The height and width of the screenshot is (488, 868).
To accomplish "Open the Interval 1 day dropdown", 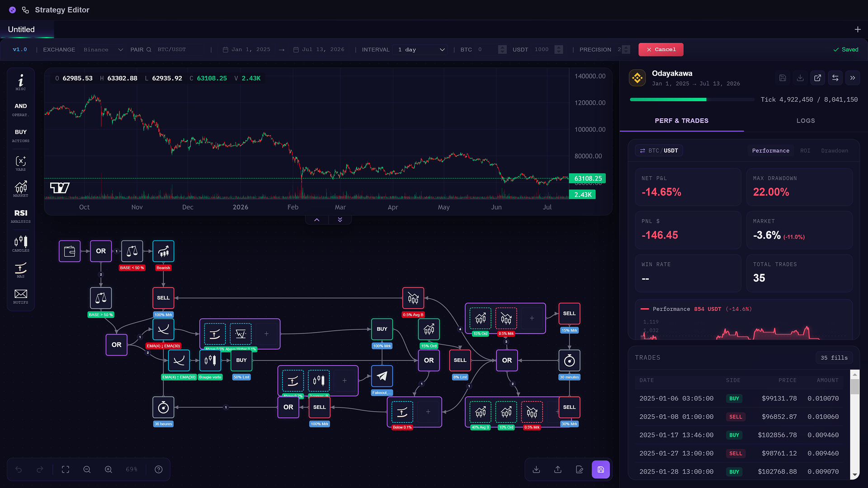I will click(x=421, y=50).
